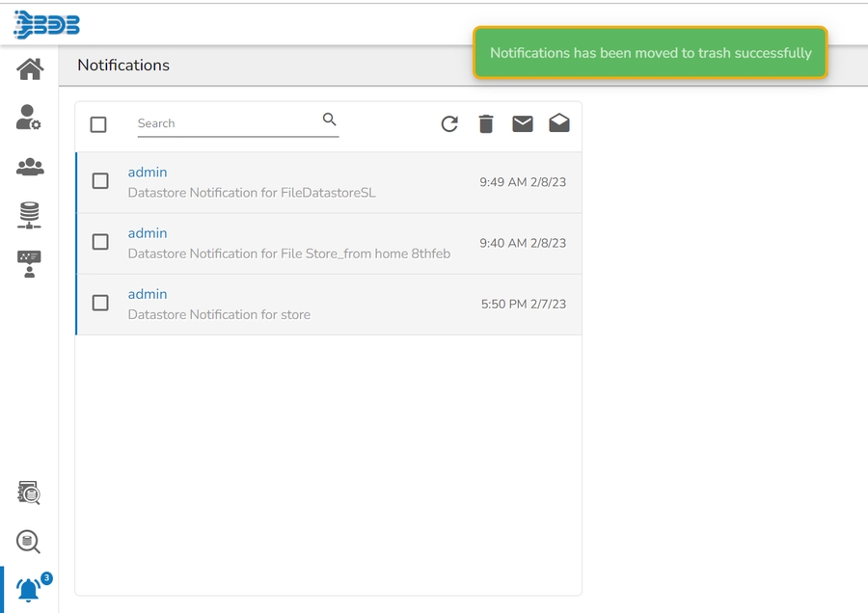
Task: Check the File Store_from home 8thfeb checkbox
Action: (x=100, y=242)
